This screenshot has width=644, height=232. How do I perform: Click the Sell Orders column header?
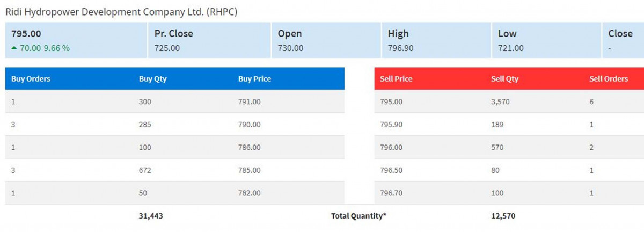click(x=609, y=78)
